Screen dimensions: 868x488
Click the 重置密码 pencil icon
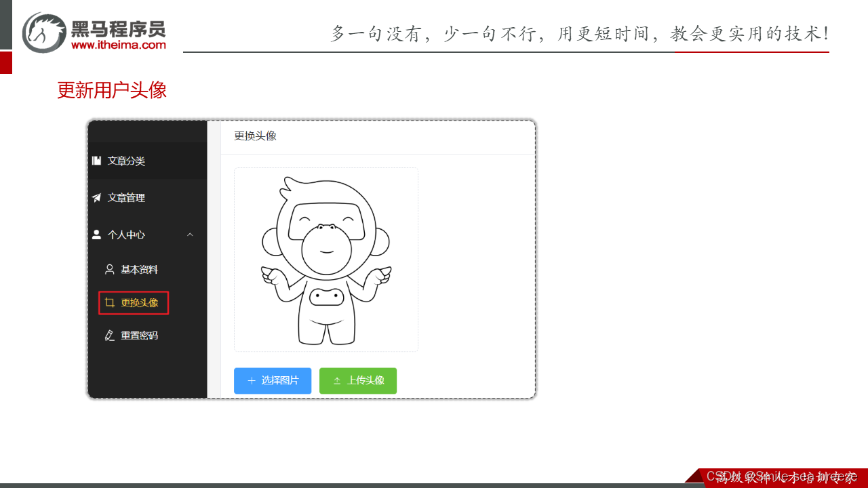coord(109,335)
